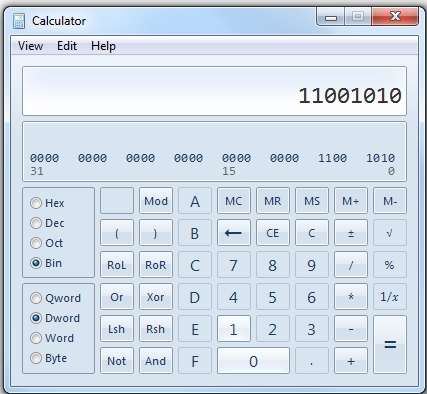Click the Or bitwise button
This screenshot has width=427, height=394.
click(x=117, y=297)
